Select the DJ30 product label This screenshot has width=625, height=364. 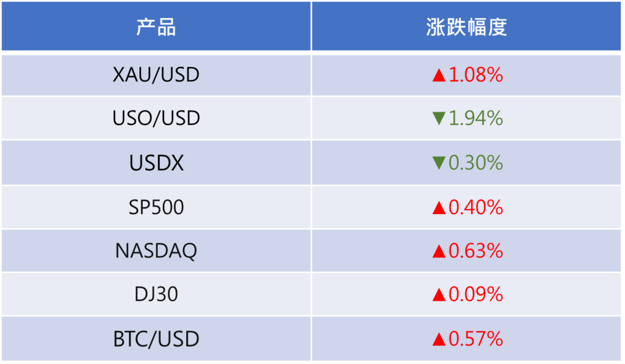click(156, 294)
